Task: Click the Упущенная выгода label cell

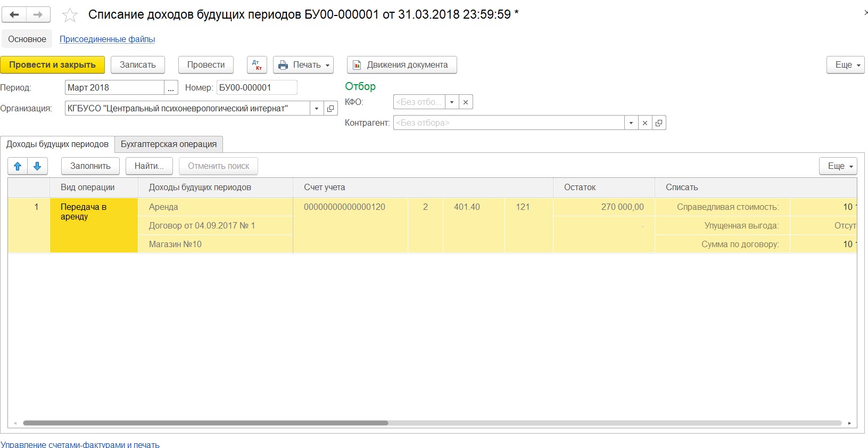Action: pyautogui.click(x=722, y=226)
